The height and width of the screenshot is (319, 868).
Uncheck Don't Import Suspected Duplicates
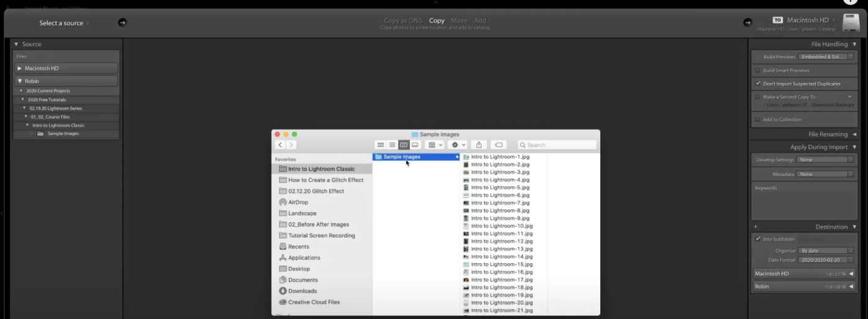[x=758, y=84]
